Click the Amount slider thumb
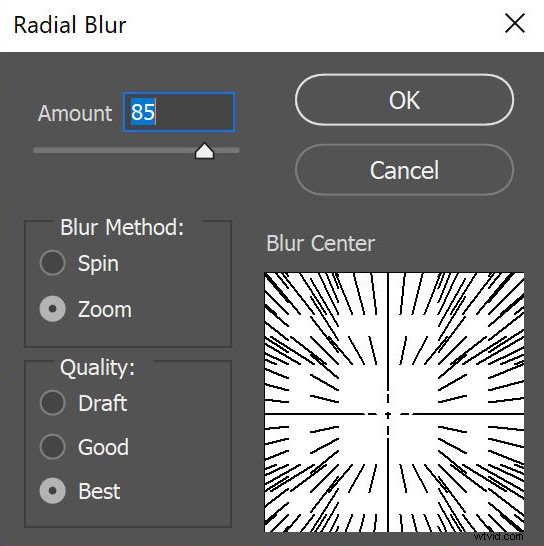The image size is (544, 546). pos(204,151)
